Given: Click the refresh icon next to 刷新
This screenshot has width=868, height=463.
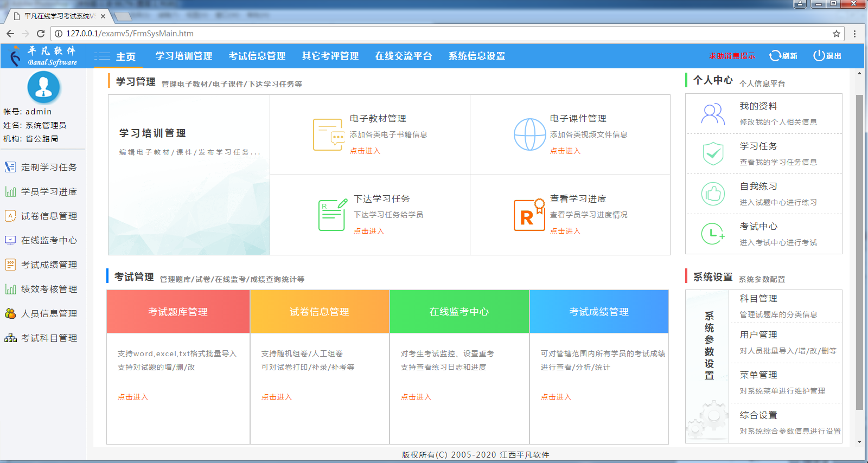Looking at the screenshot, I should click(x=775, y=56).
